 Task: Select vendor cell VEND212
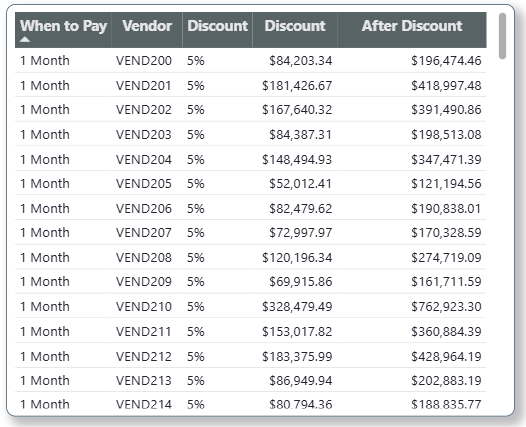tap(144, 356)
